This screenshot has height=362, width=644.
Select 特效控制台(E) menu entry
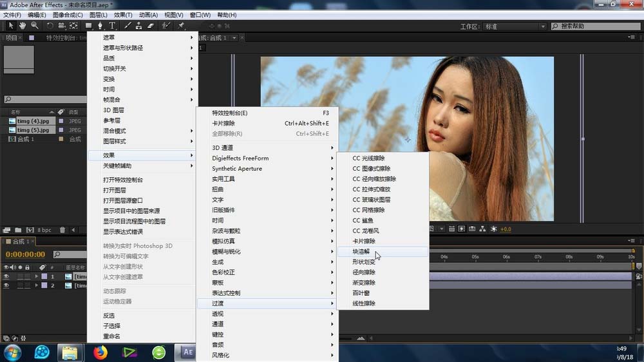(267, 113)
